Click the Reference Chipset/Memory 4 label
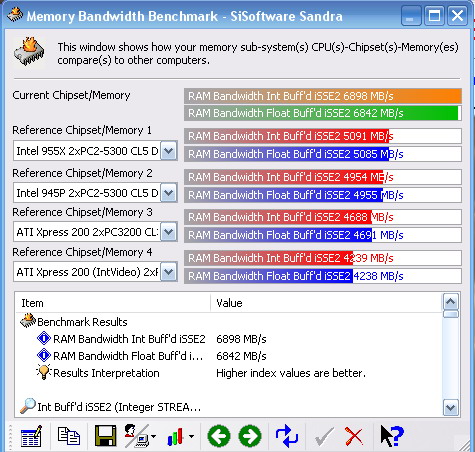 tap(82, 252)
